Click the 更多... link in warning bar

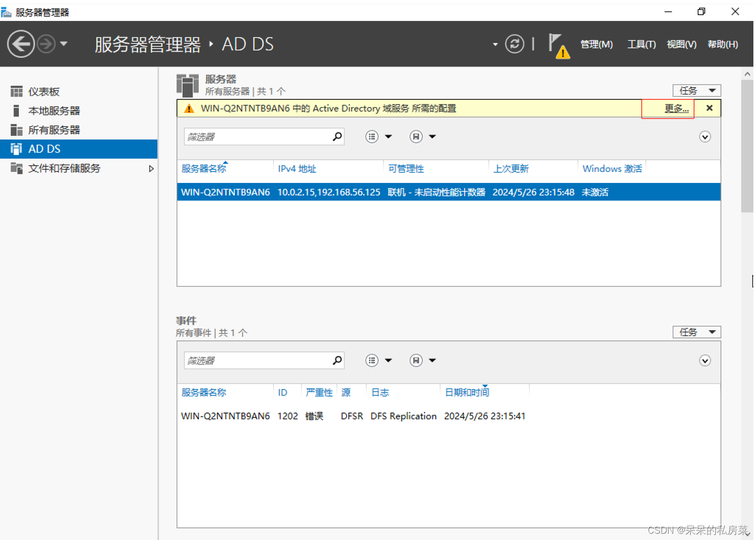click(676, 108)
